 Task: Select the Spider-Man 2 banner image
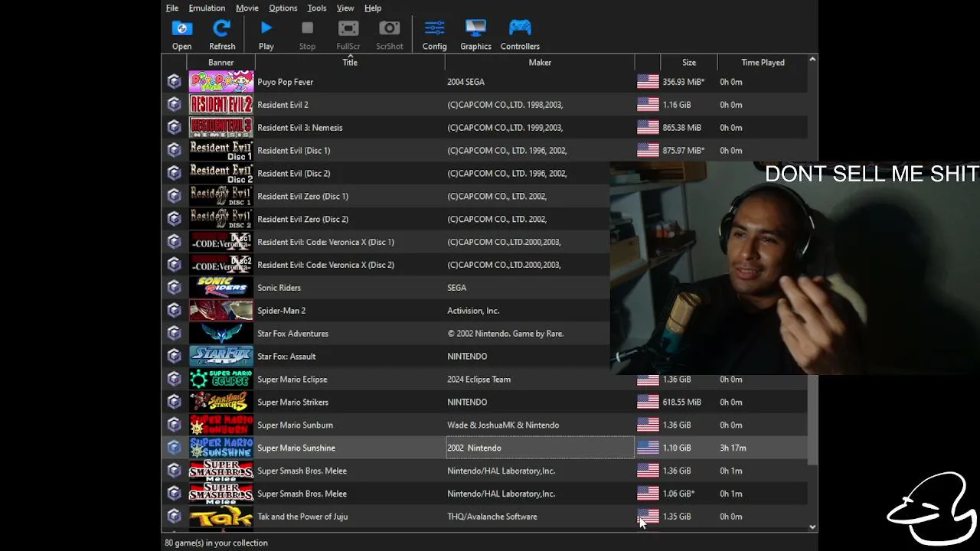tap(221, 311)
